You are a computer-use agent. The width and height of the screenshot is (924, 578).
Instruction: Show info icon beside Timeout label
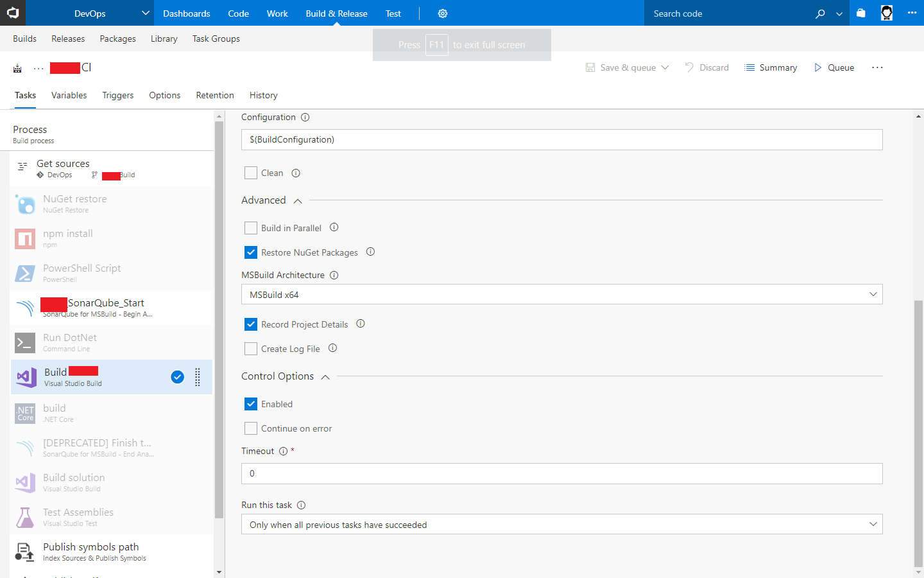[x=283, y=451]
